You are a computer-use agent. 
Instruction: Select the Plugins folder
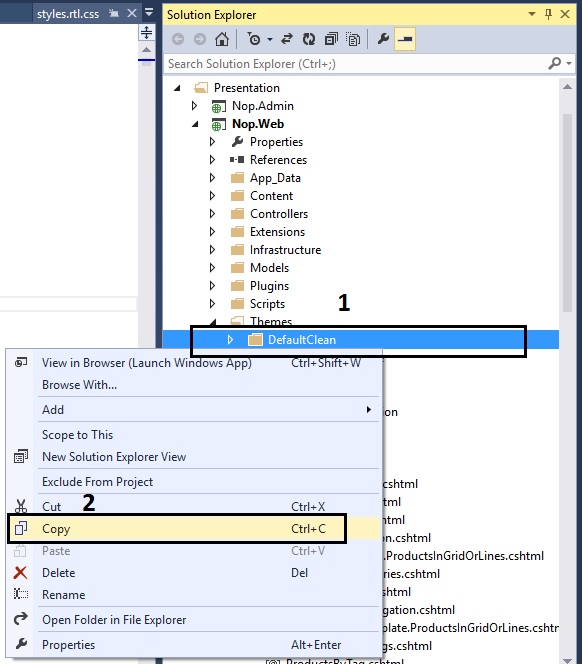[269, 286]
